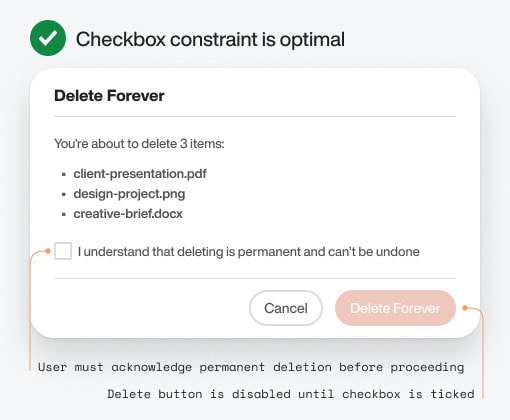Tick the permanent deletion acknowledgment checkbox
The height and width of the screenshot is (420, 510).
pyautogui.click(x=63, y=251)
